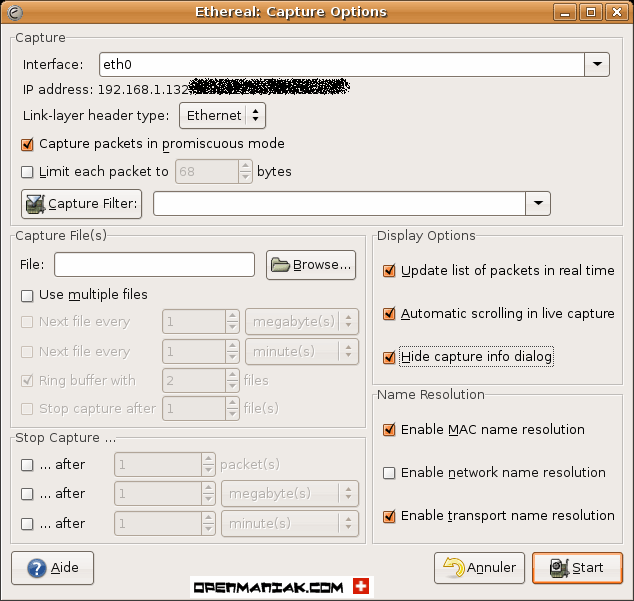Enable Limit each packet to bytes
634x601 pixels.
coord(27,172)
